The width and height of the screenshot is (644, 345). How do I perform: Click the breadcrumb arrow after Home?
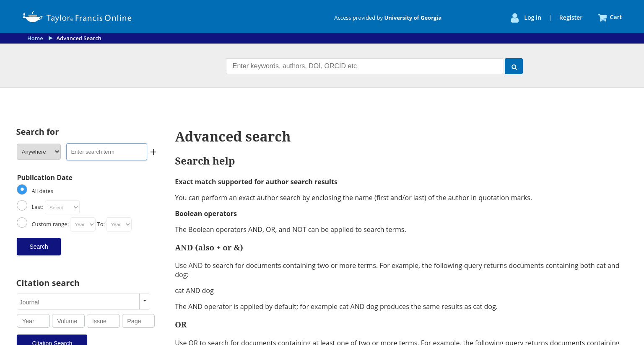[x=50, y=38]
